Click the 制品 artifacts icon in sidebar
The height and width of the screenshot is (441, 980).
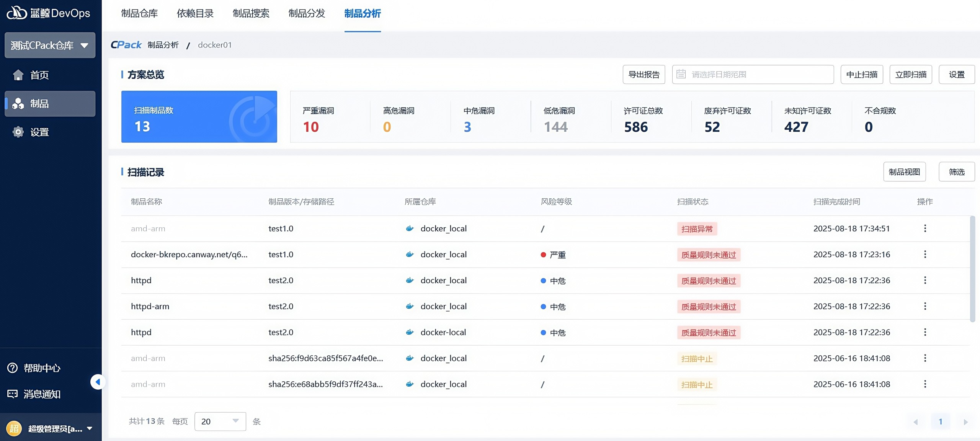pyautogui.click(x=18, y=103)
